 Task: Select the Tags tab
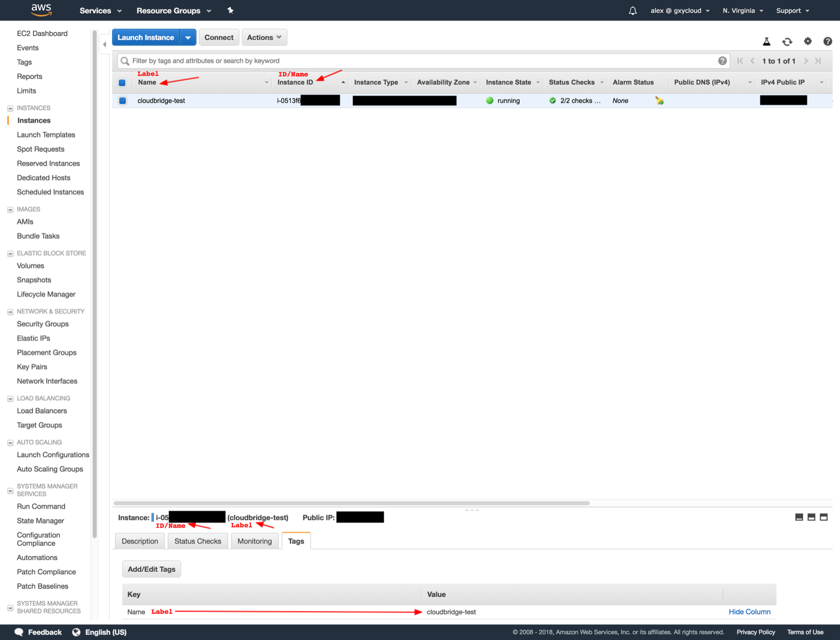pos(296,541)
